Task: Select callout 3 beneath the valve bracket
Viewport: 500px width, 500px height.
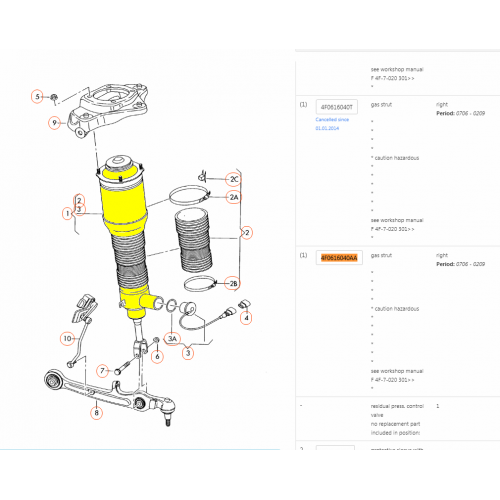Action: 188,353
